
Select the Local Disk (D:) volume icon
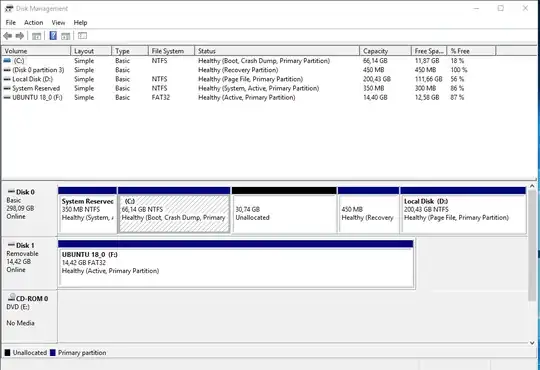7,79
